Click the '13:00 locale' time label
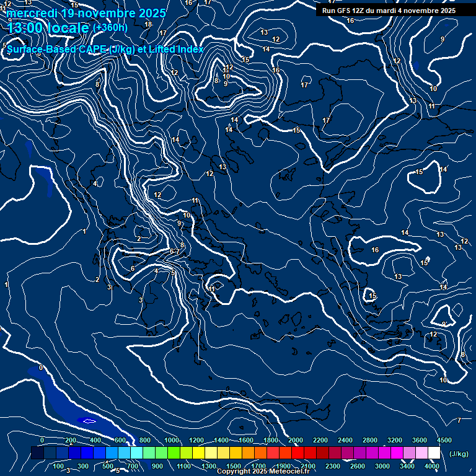This screenshot has height=476, width=476. coord(48,28)
